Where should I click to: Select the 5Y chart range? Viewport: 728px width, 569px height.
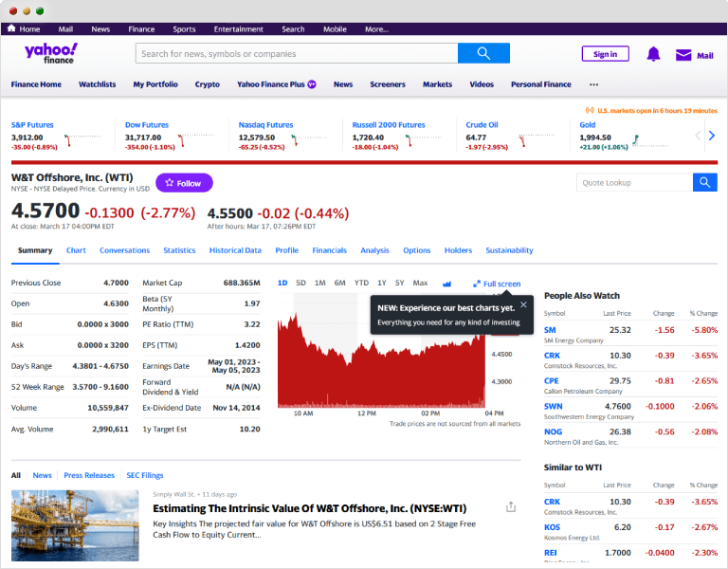(x=399, y=283)
